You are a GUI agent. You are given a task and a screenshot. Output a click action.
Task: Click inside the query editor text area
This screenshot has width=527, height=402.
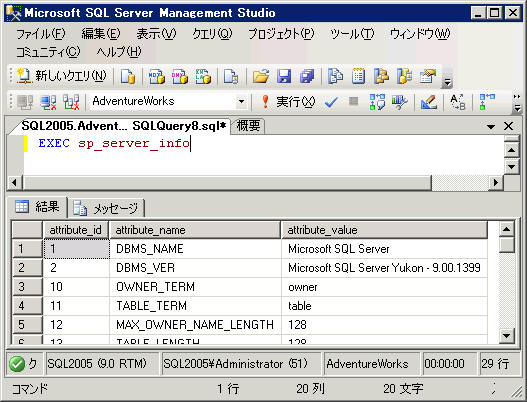[x=264, y=155]
